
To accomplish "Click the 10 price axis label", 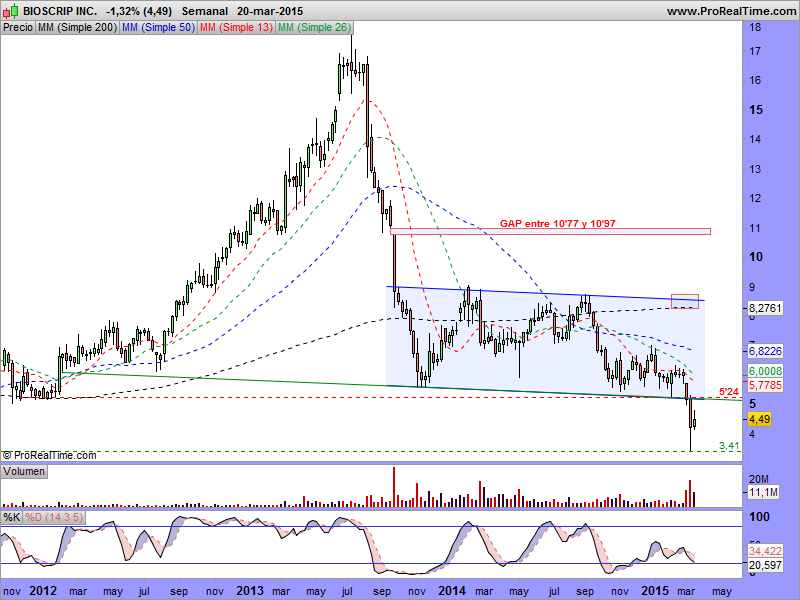I will (756, 257).
